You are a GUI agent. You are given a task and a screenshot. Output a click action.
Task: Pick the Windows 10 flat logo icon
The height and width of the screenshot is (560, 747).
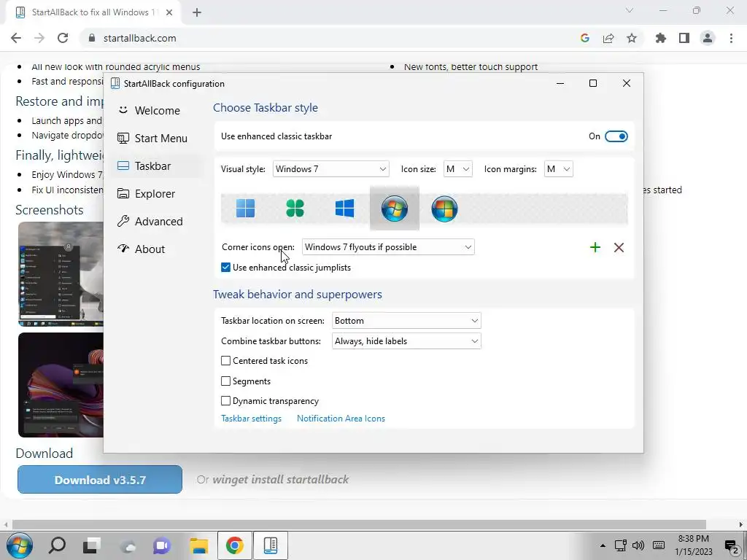point(344,208)
